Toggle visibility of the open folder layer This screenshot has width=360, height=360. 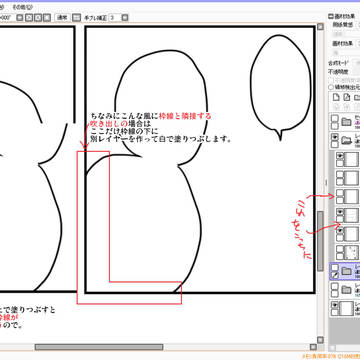[x=335, y=137]
